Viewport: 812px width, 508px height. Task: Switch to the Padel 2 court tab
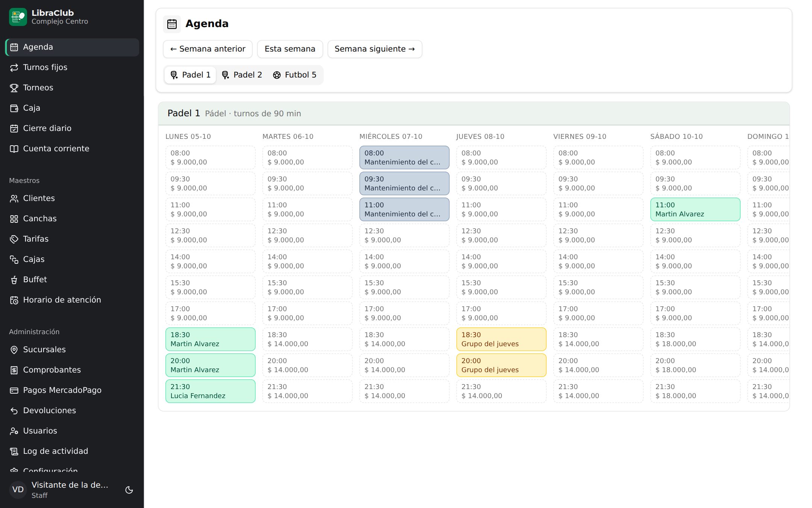click(242, 75)
